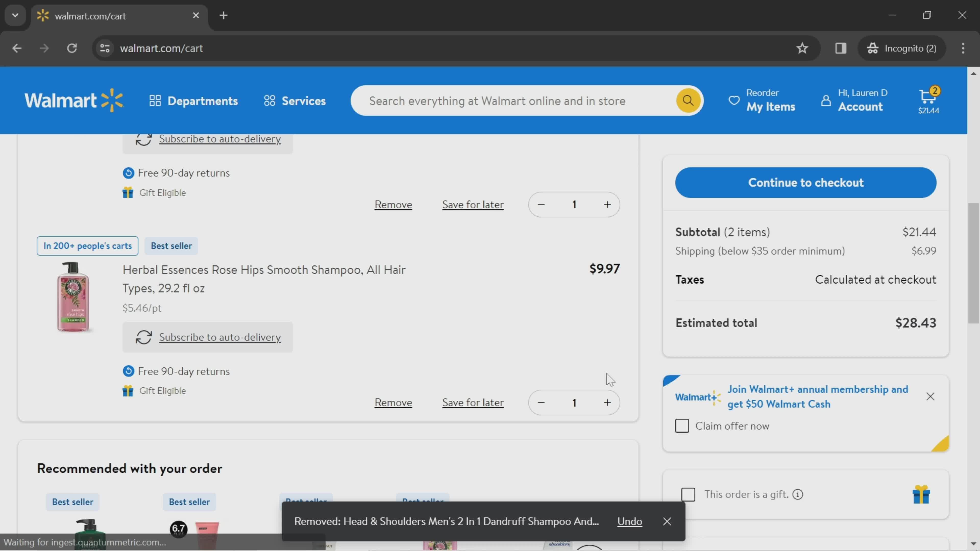The image size is (980, 551).
Task: Subscribe Herbal Essences shampoo to auto-delivery
Action: point(220,337)
